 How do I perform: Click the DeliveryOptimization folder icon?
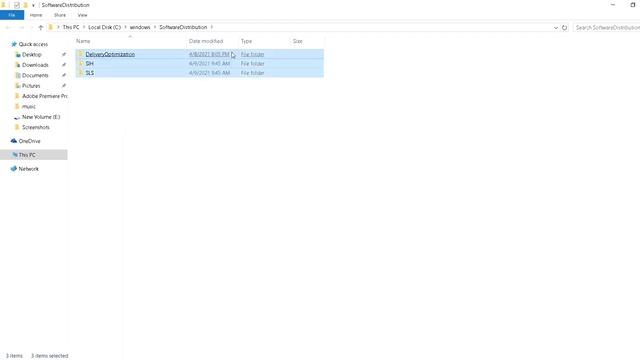(x=81, y=54)
